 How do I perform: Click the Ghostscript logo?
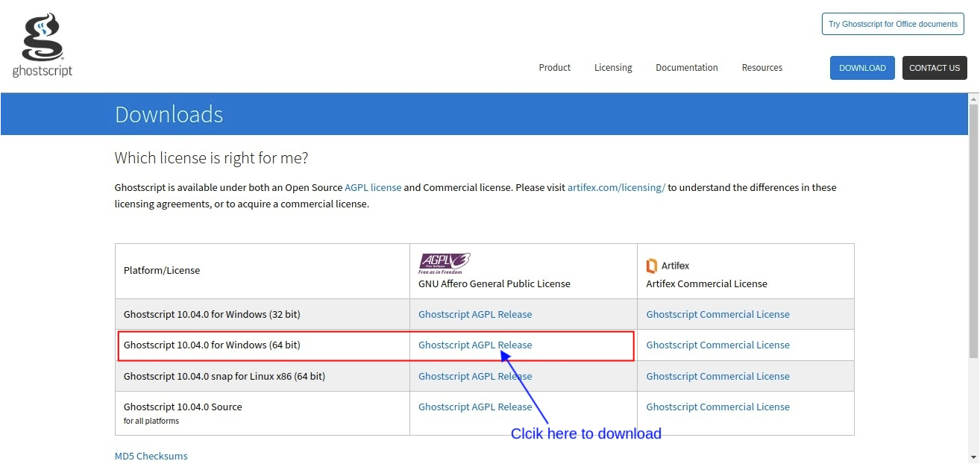point(43,45)
